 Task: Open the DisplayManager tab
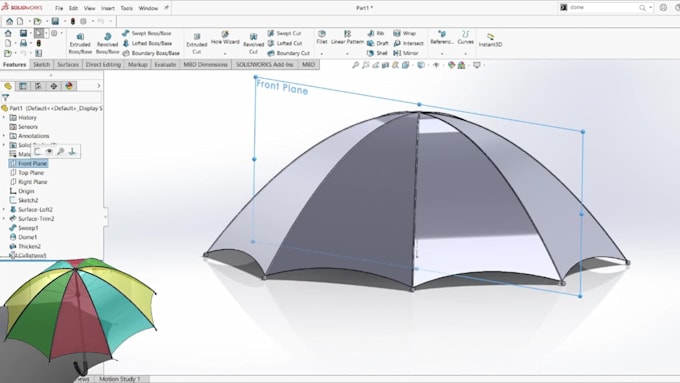pyautogui.click(x=69, y=86)
